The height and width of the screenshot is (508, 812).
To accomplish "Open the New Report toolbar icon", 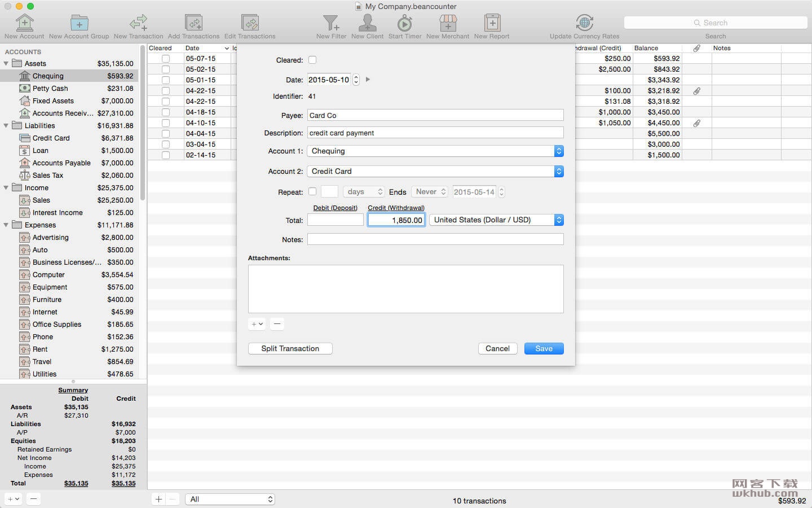I will 492,23.
